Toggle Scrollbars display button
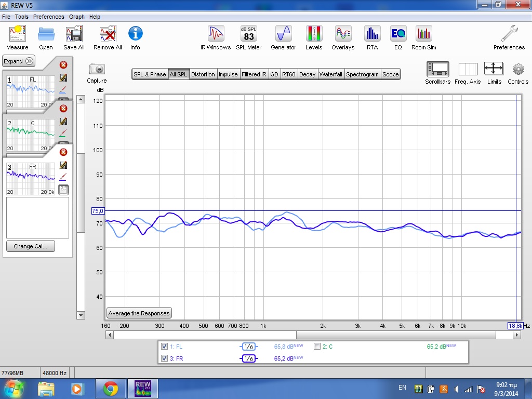532x399 pixels. tap(437, 69)
